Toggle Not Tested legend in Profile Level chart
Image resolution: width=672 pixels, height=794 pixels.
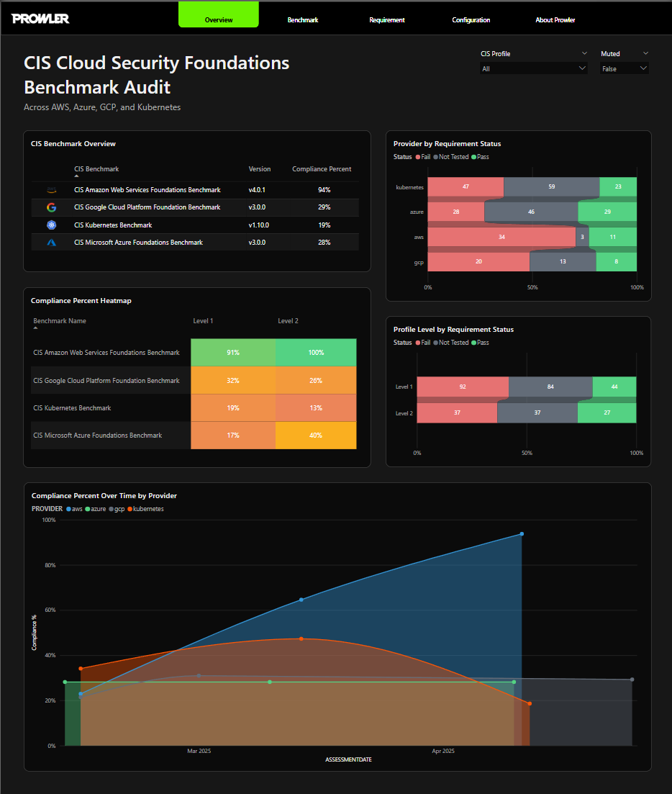(x=451, y=343)
